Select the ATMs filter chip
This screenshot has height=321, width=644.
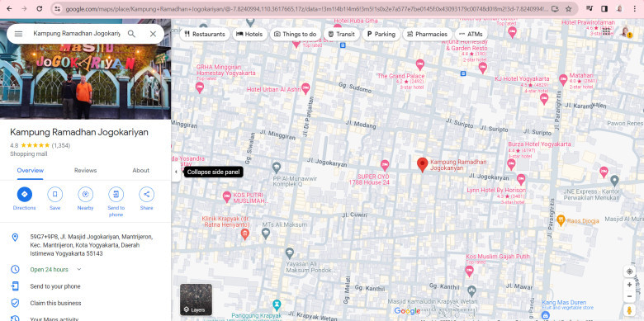[x=471, y=34]
